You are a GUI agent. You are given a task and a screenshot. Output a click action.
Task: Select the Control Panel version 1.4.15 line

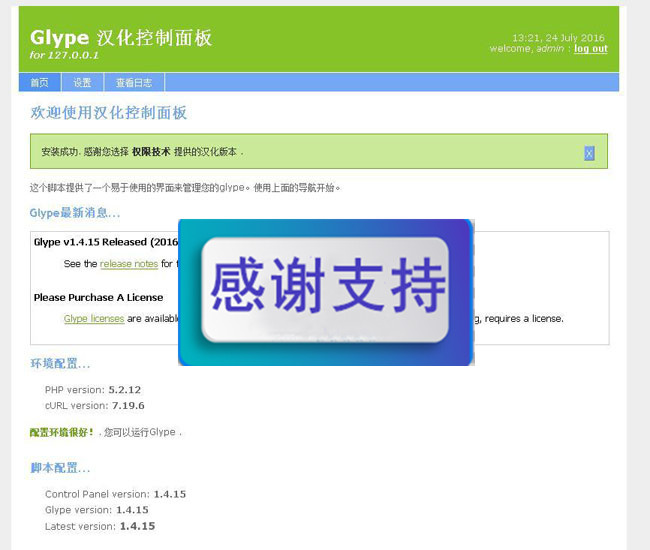115,494
